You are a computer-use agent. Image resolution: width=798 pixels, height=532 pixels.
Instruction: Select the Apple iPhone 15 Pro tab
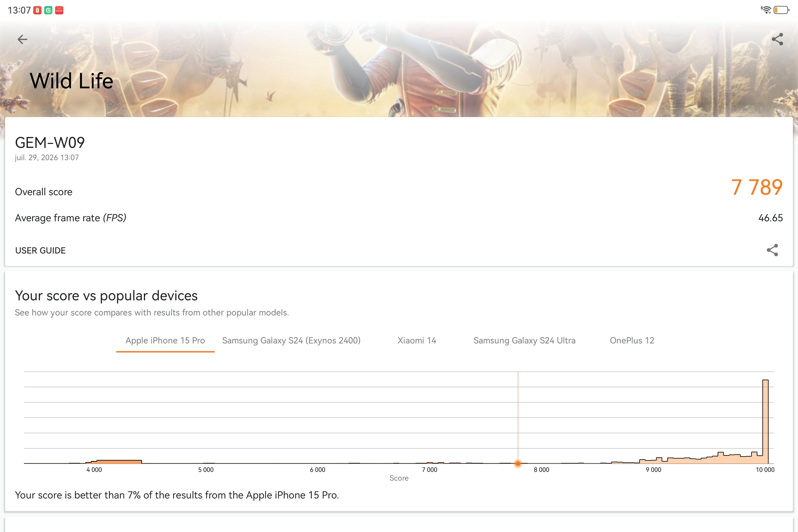165,341
